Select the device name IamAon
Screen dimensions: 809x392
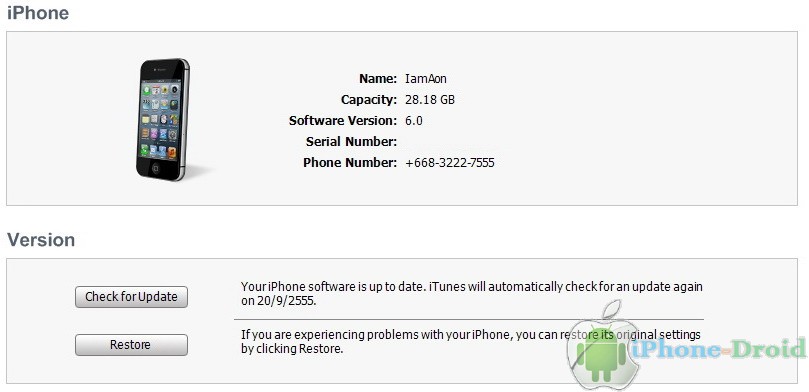(x=426, y=79)
